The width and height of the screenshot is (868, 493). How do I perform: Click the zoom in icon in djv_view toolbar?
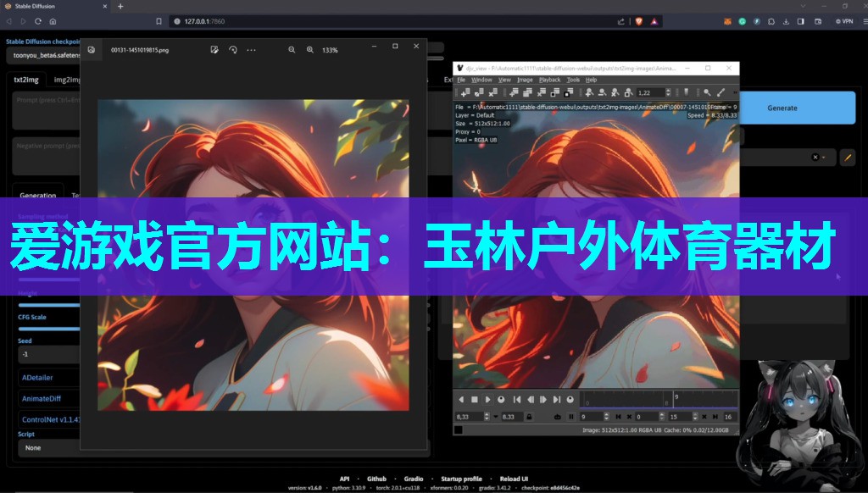(589, 92)
